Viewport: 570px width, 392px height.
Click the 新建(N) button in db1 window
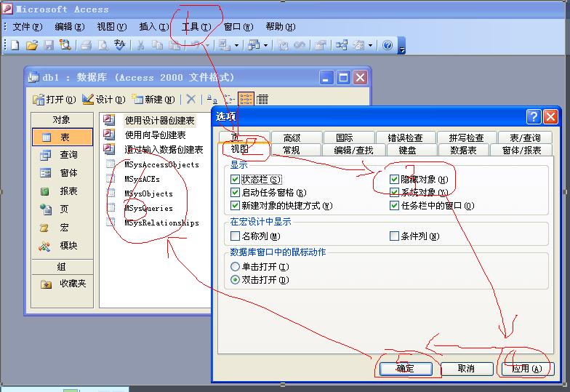pos(153,99)
